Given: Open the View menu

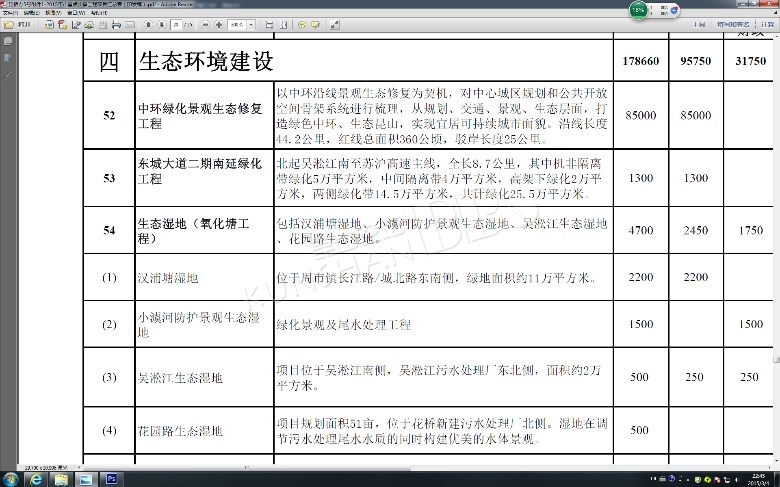Looking at the screenshot, I should click(x=53, y=12).
